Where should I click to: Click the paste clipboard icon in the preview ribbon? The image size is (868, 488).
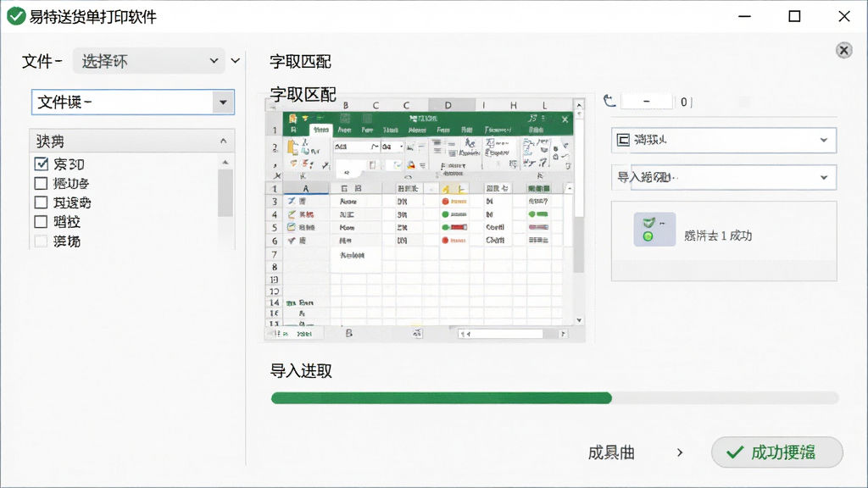292,147
